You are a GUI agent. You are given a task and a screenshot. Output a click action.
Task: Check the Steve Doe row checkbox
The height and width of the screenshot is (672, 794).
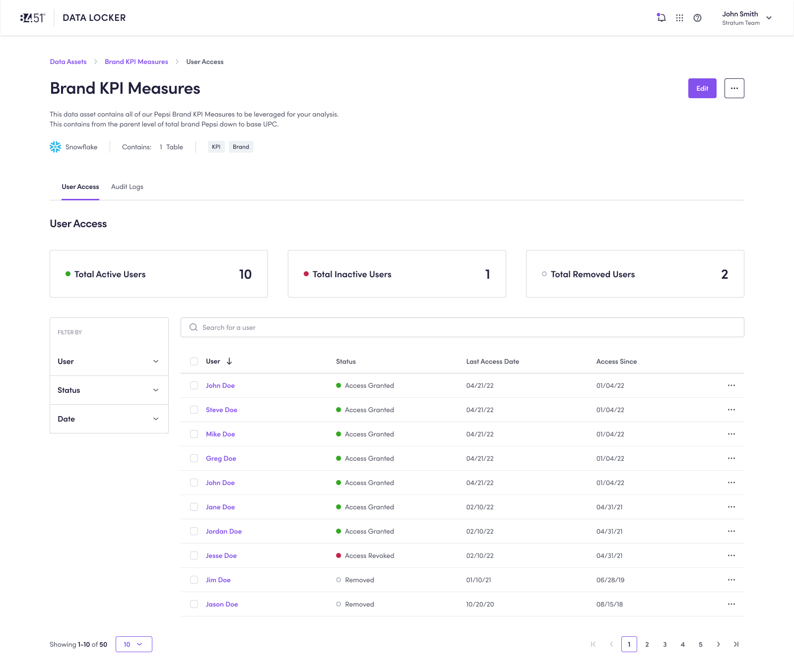(194, 410)
